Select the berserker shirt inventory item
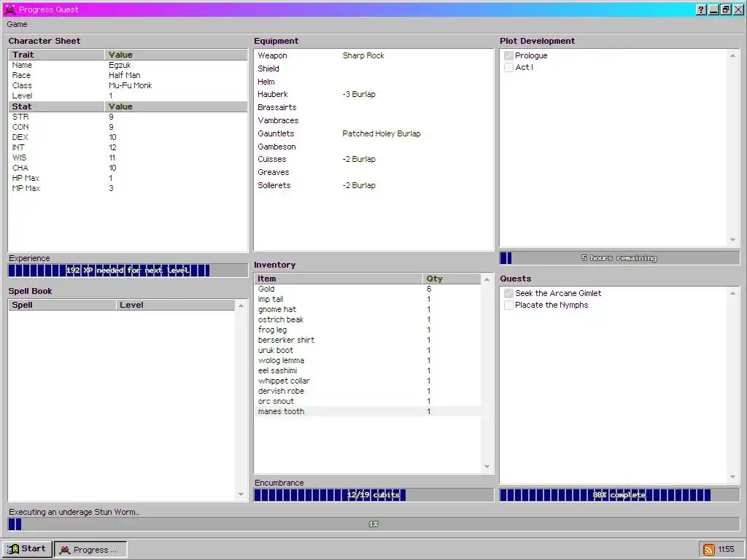This screenshot has width=747, height=560. point(368,340)
